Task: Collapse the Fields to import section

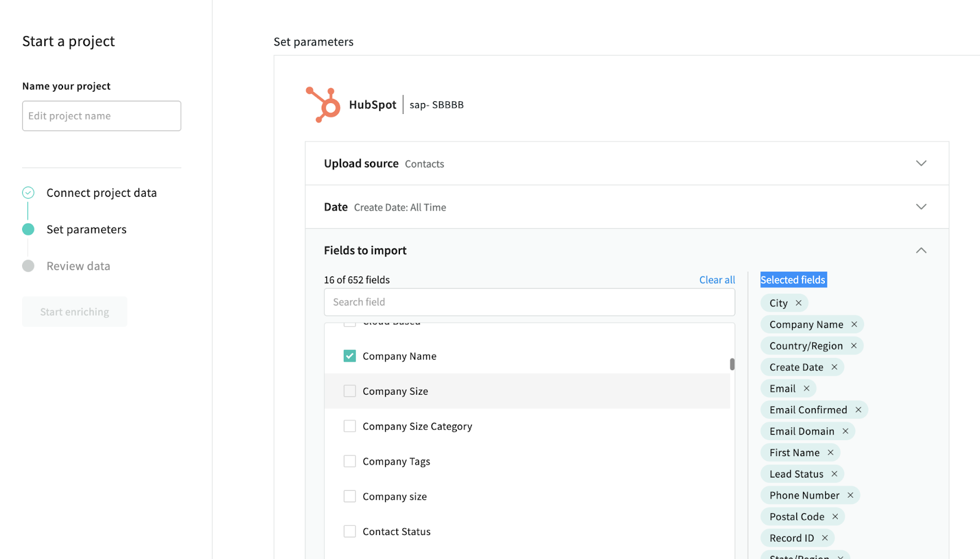Action: (x=921, y=250)
